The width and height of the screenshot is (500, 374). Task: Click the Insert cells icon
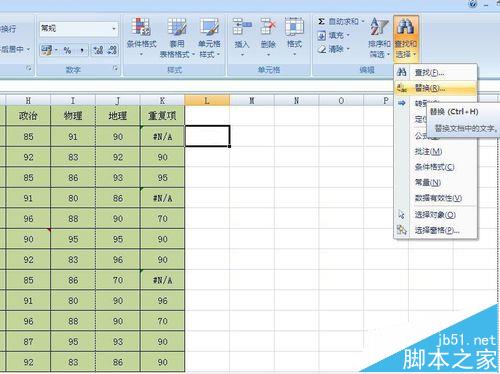[242, 27]
